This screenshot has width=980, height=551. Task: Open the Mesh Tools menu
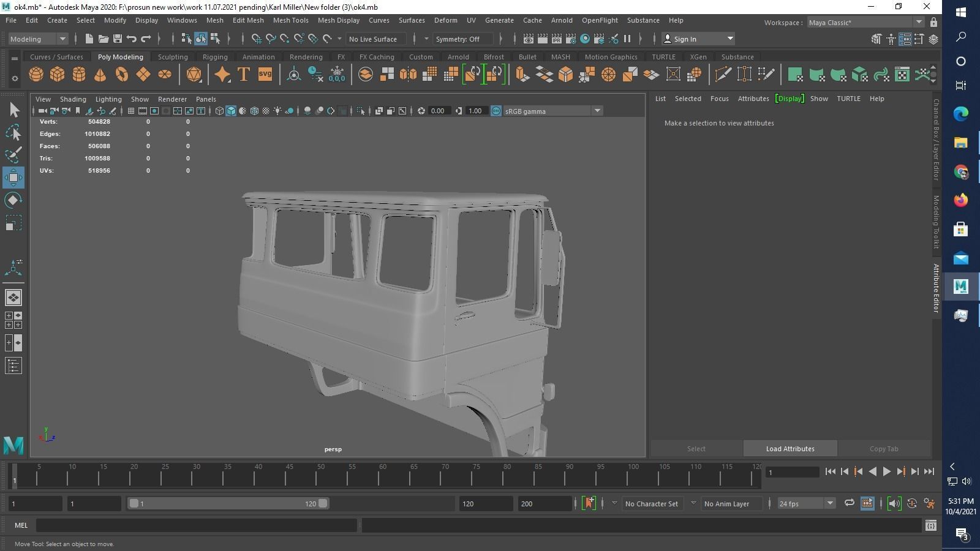pyautogui.click(x=291, y=20)
